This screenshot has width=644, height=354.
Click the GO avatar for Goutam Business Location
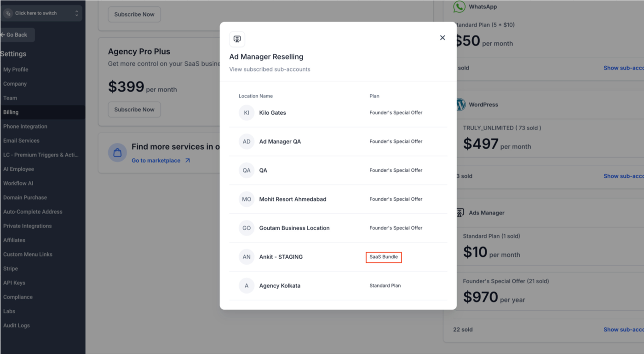pyautogui.click(x=247, y=228)
